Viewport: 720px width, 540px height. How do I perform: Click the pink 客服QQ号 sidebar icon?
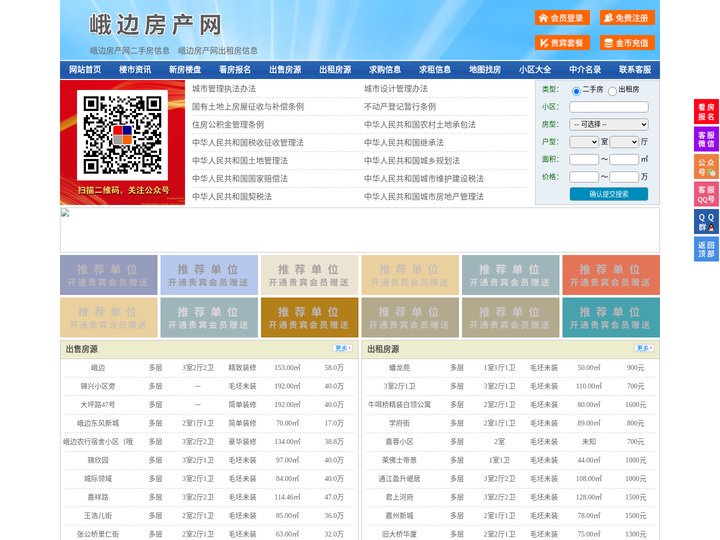pos(706,194)
